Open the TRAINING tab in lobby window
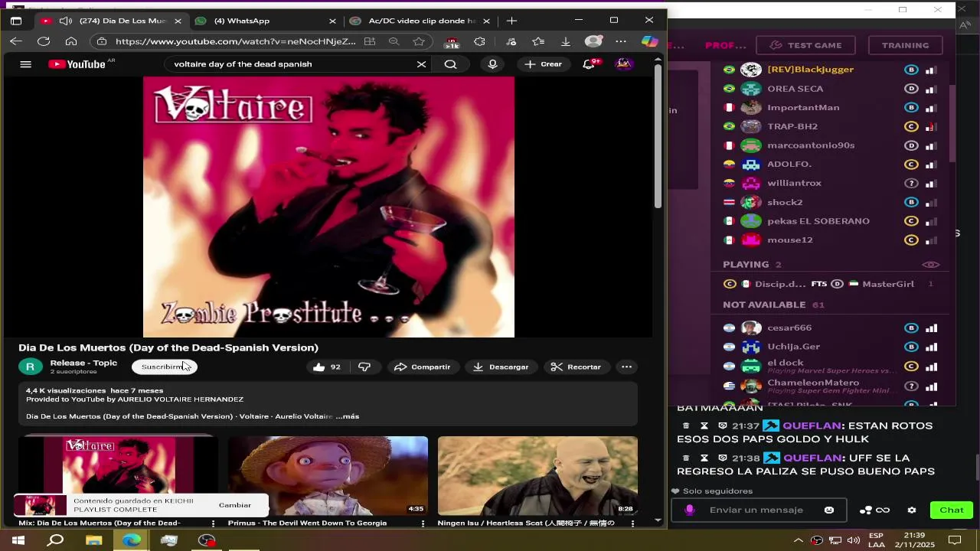980x551 pixels. pyautogui.click(x=905, y=45)
